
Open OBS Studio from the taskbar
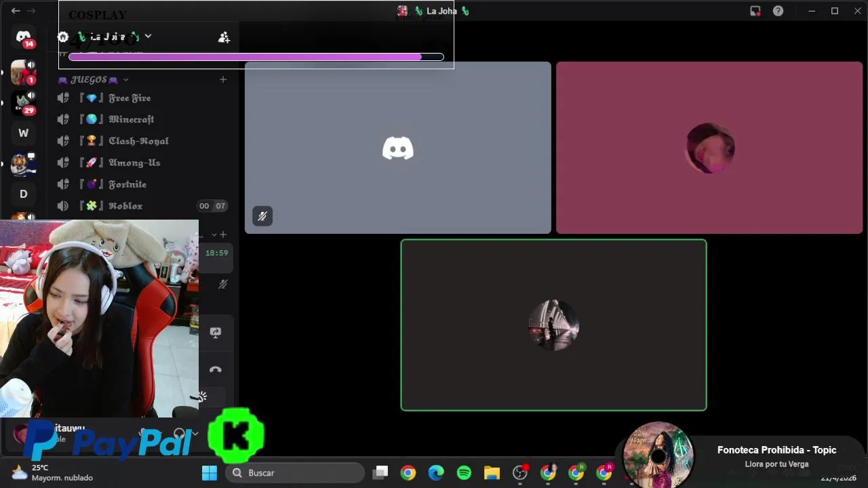point(520,473)
